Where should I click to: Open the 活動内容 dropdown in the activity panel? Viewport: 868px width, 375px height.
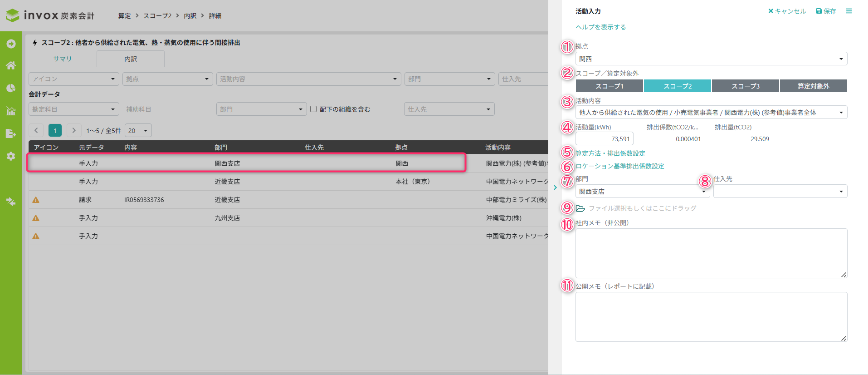711,113
